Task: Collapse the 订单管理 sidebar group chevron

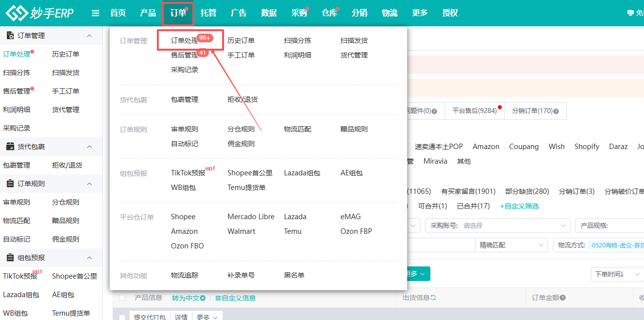Action: (88, 35)
